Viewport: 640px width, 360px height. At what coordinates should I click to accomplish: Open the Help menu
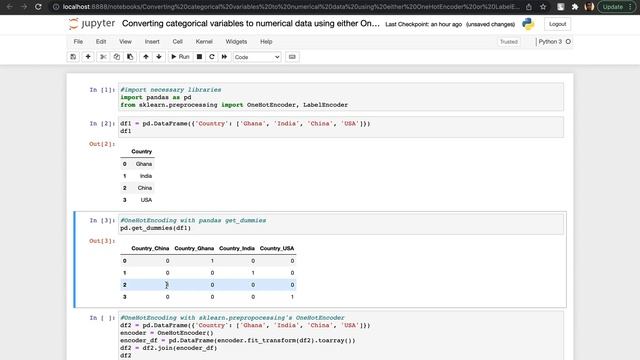point(266,42)
